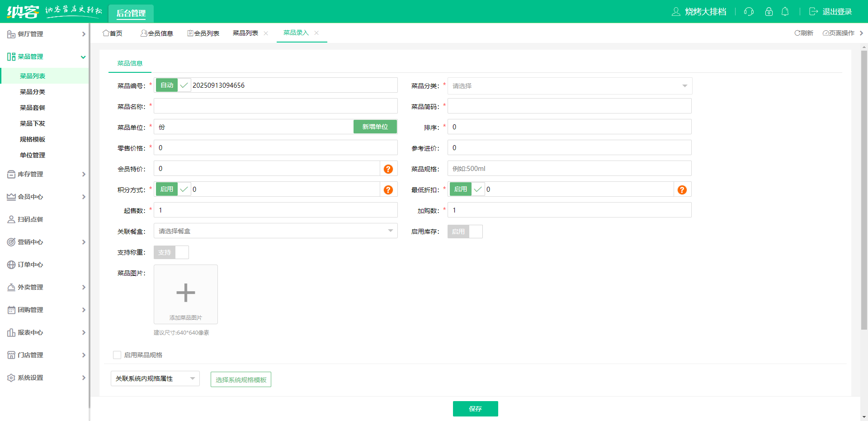
Task: Select the 营销中心 sidebar icon
Action: (11, 242)
